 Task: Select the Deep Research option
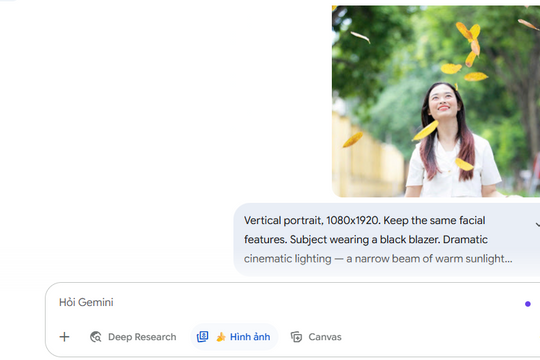[133, 337]
